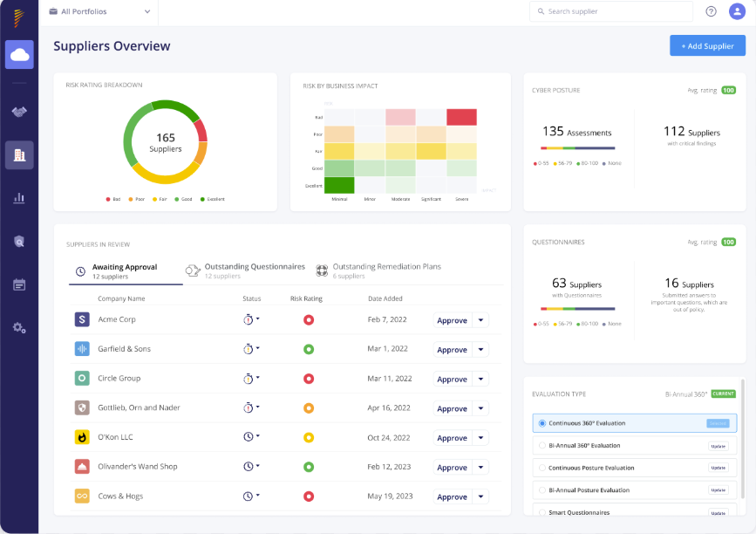Image resolution: width=756 pixels, height=534 pixels.
Task: Click the Cyber Posture assessments rating bar
Action: [577, 148]
